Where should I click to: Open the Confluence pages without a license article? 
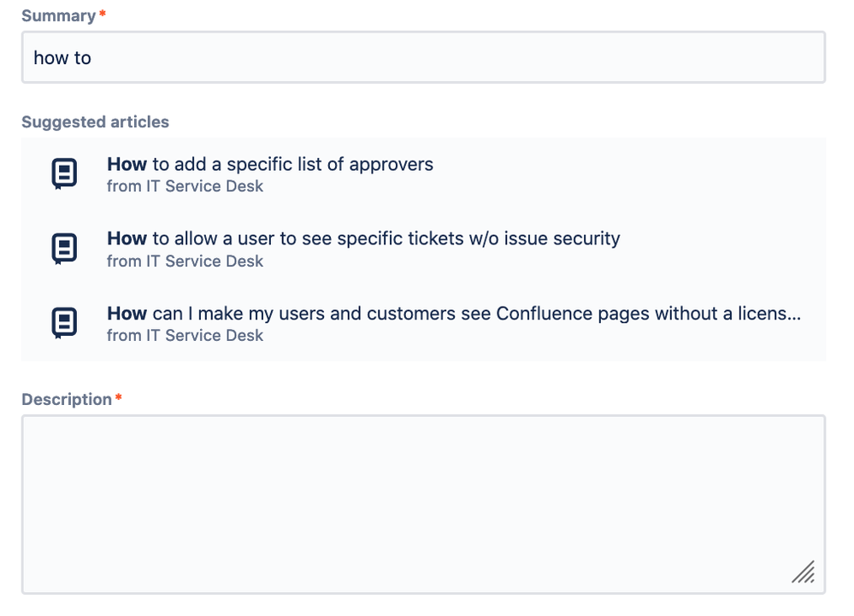pyautogui.click(x=453, y=314)
